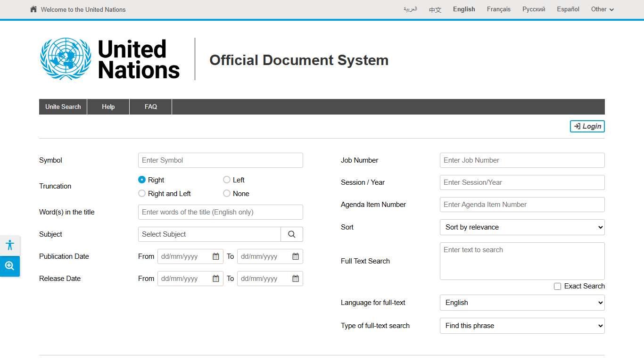Open the FAQ menu item
Screen dimensions: 644x362
(150, 107)
